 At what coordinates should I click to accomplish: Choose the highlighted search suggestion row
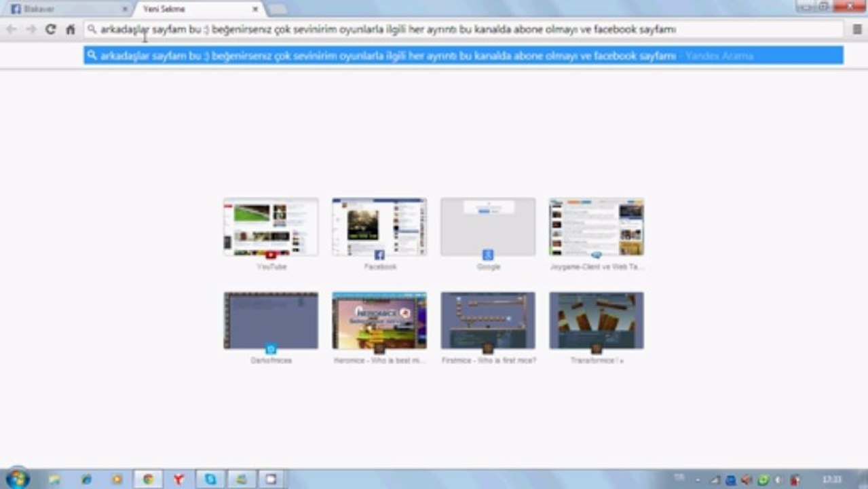pos(464,56)
